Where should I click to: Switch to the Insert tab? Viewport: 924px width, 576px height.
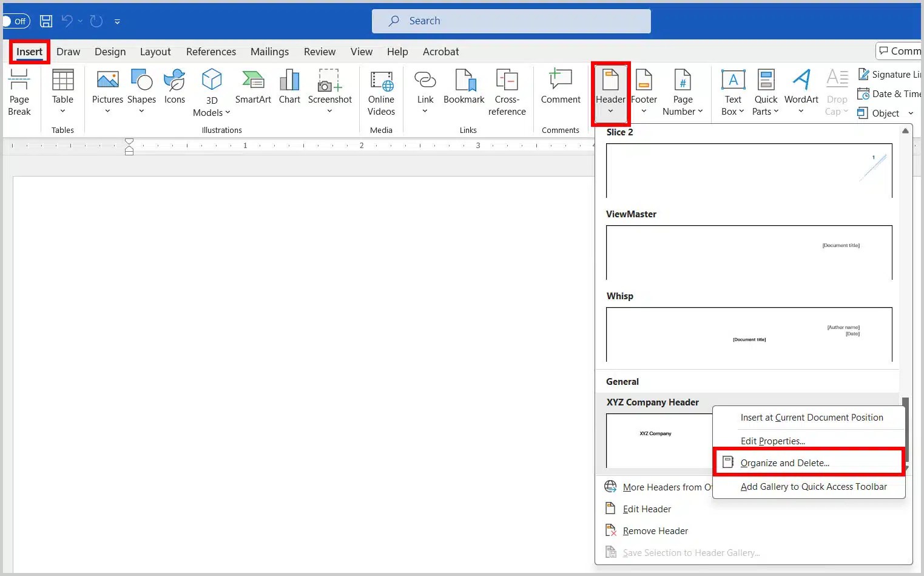(29, 52)
